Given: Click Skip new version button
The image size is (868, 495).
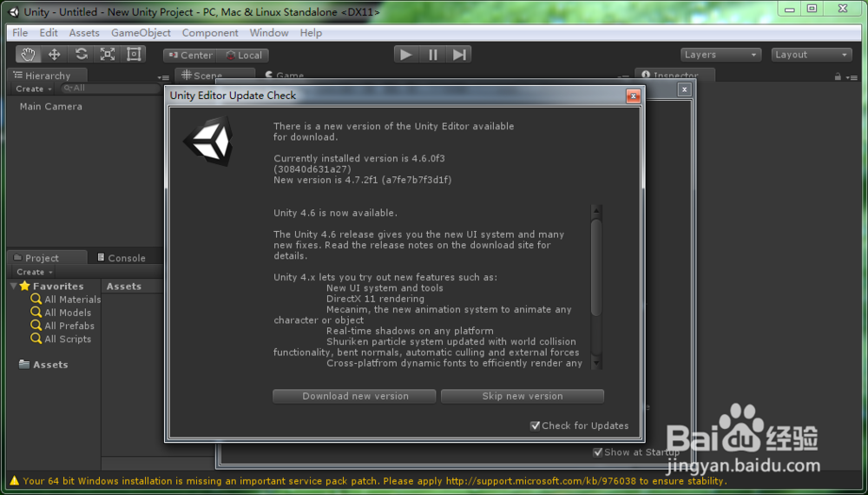Looking at the screenshot, I should 522,396.
